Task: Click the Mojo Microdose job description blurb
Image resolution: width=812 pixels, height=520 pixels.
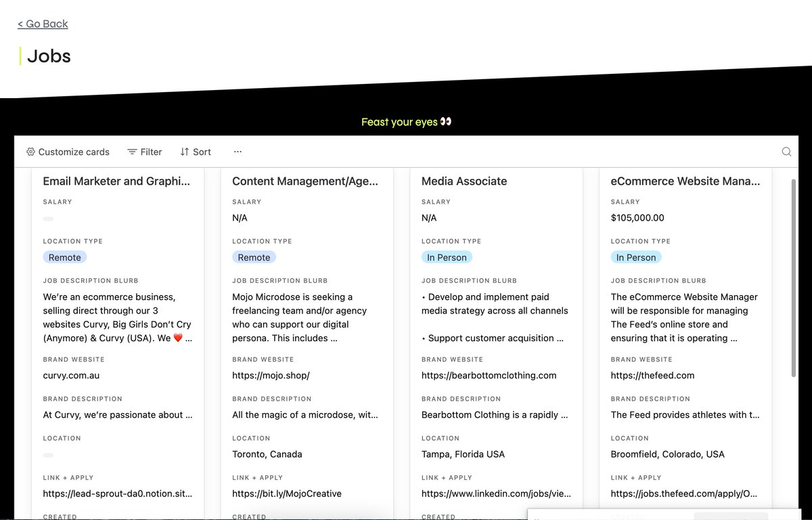Action: 300,318
